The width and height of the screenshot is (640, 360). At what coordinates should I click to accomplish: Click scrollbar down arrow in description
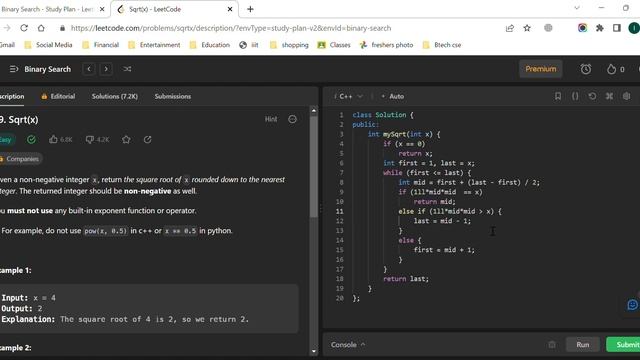[x=313, y=351]
